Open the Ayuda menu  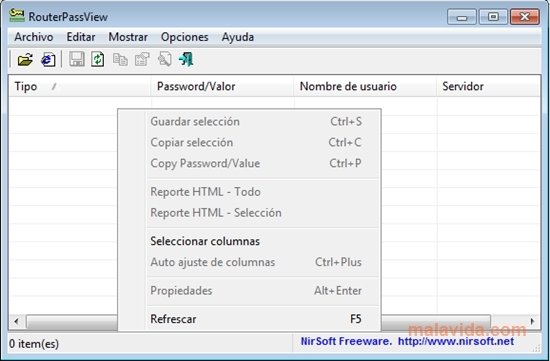(238, 37)
